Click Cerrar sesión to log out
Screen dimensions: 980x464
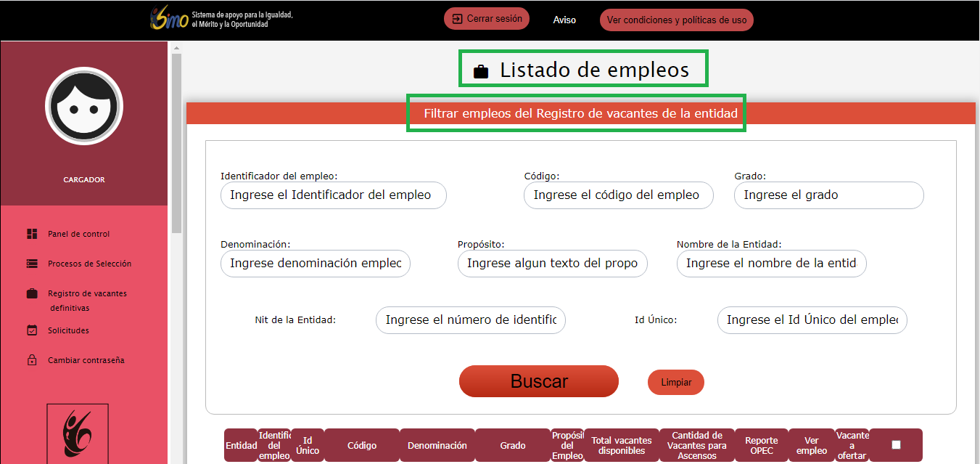tap(487, 19)
